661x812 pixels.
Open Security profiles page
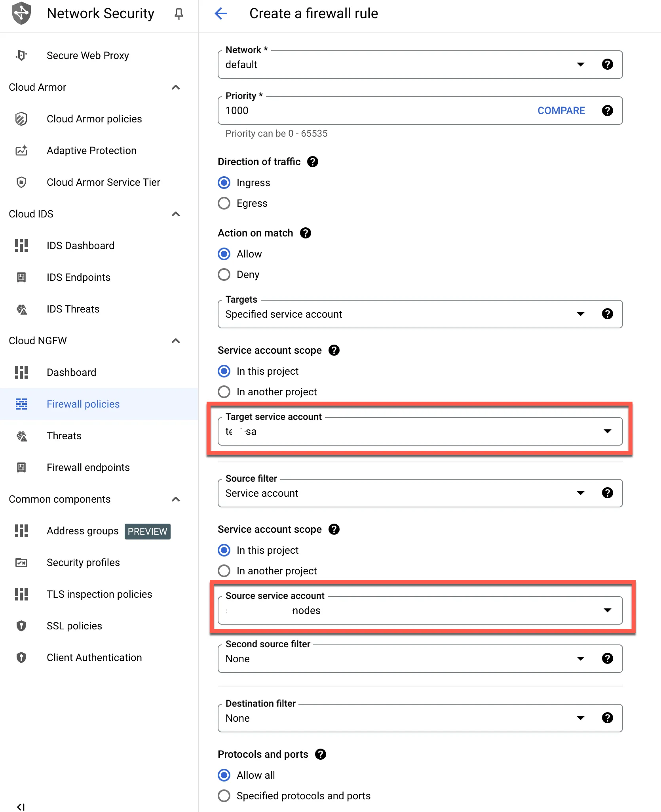(x=83, y=562)
